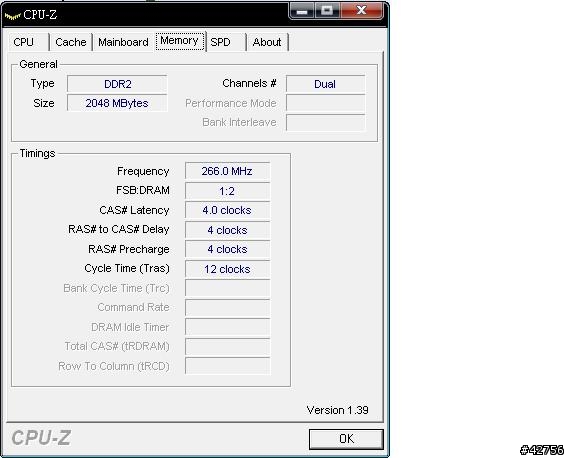Click the maximize window button

(327, 11)
